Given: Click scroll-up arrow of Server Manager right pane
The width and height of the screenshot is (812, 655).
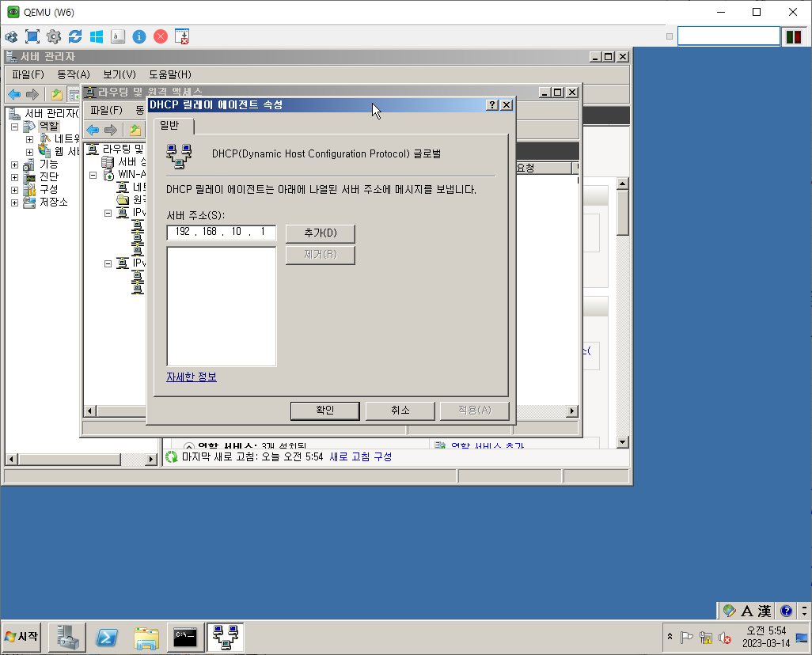Looking at the screenshot, I should 623,184.
